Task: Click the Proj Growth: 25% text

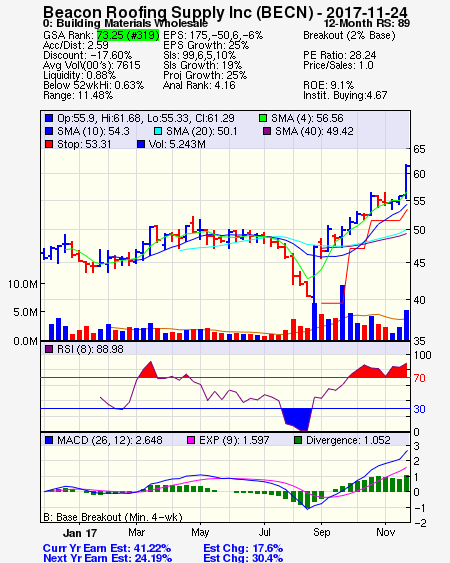Action: coord(205,75)
